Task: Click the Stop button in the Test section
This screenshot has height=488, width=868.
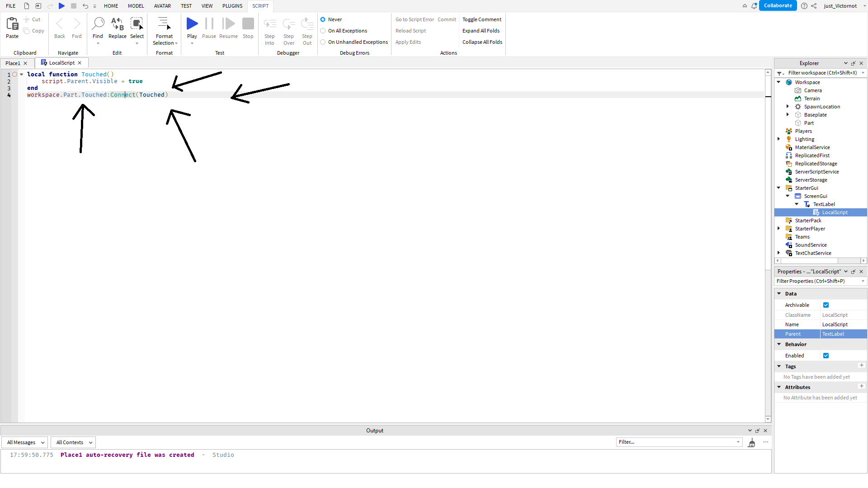Action: (x=248, y=23)
